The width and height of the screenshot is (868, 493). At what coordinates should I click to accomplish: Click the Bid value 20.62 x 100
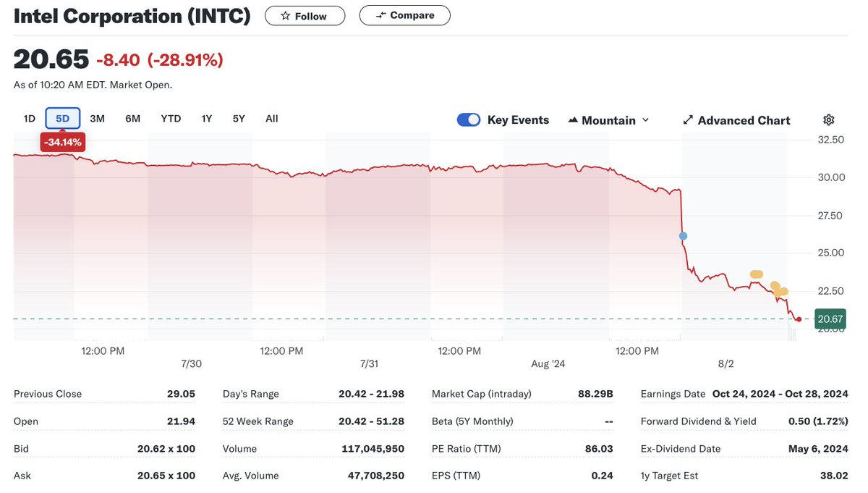pos(166,449)
